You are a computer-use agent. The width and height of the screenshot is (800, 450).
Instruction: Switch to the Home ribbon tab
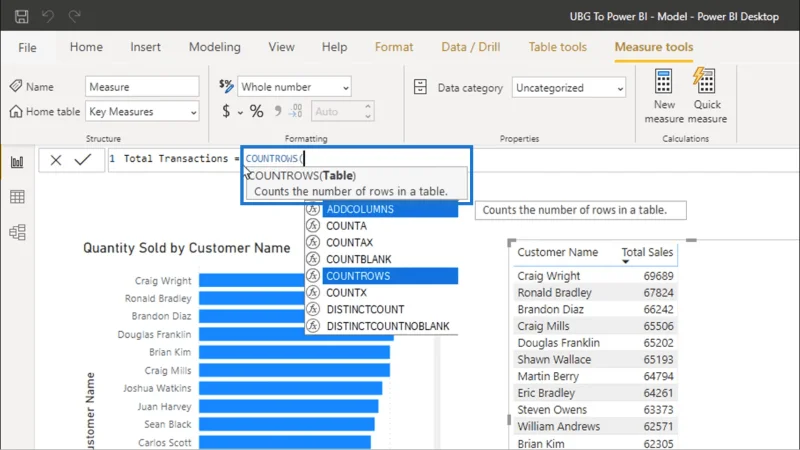pyautogui.click(x=86, y=47)
